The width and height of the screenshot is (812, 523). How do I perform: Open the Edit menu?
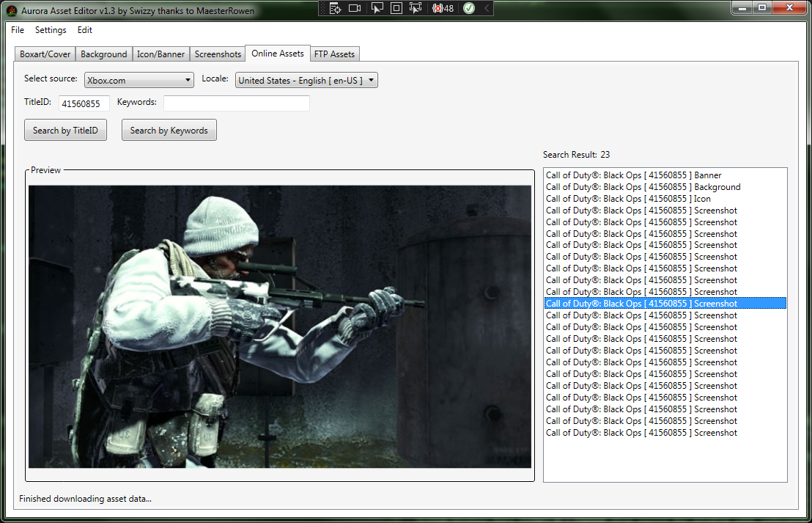[x=85, y=30]
